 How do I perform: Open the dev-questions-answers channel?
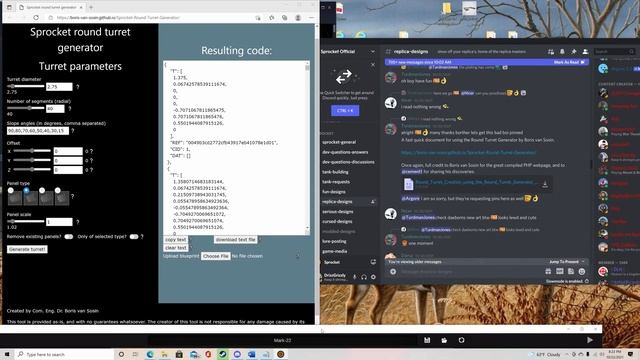(x=345, y=152)
